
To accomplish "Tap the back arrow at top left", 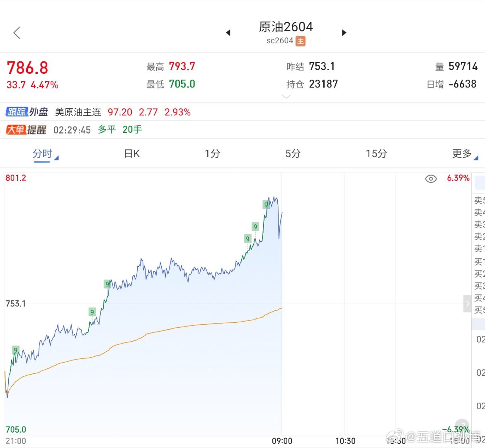I will [17, 33].
